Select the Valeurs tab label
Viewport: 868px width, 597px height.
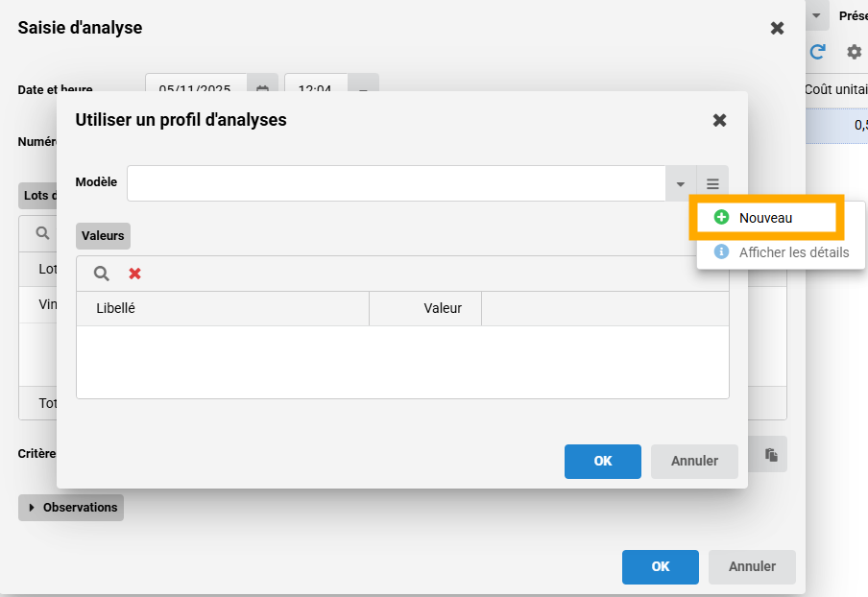[x=103, y=235]
